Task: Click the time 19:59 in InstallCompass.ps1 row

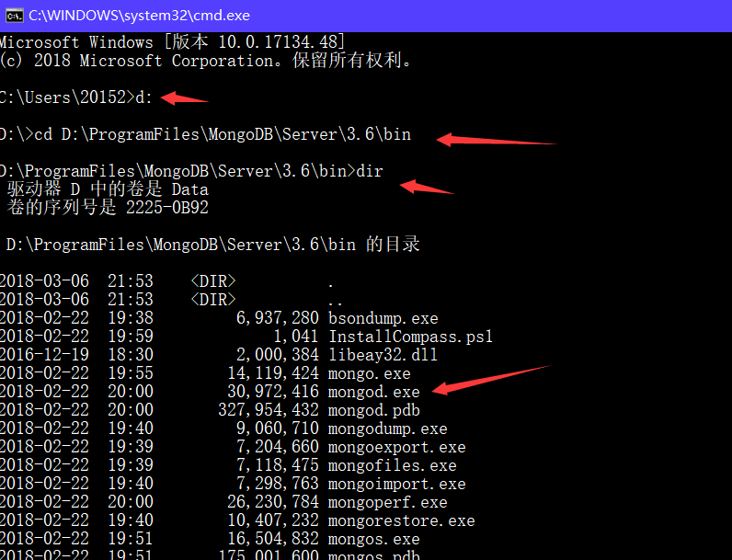Action: tap(131, 337)
